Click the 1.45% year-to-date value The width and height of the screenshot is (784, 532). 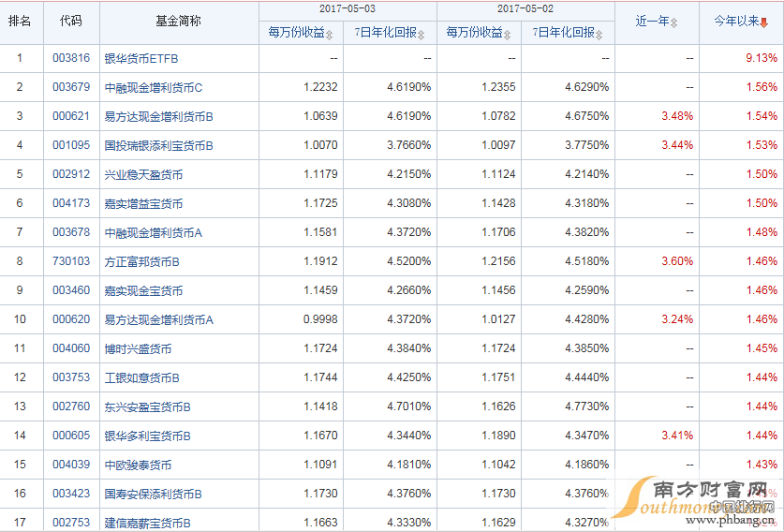click(762, 348)
